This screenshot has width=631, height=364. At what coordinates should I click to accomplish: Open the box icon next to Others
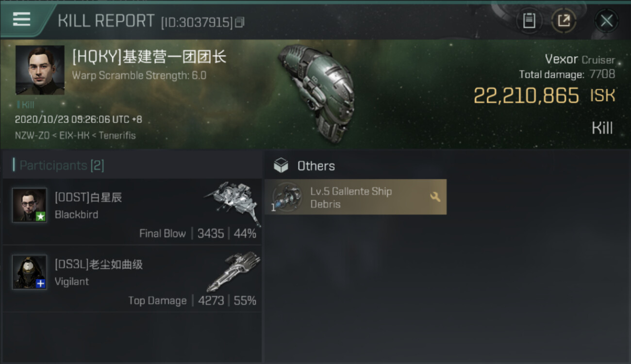coord(281,166)
